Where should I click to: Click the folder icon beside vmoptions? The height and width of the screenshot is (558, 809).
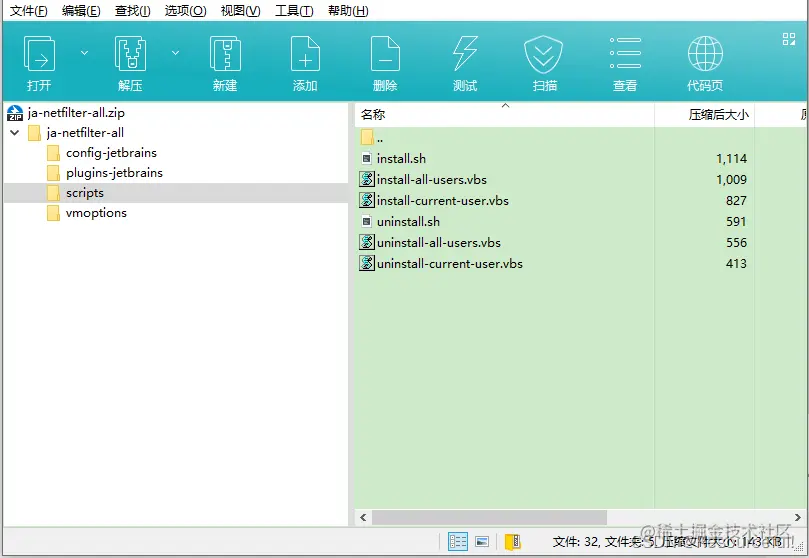click(x=53, y=213)
